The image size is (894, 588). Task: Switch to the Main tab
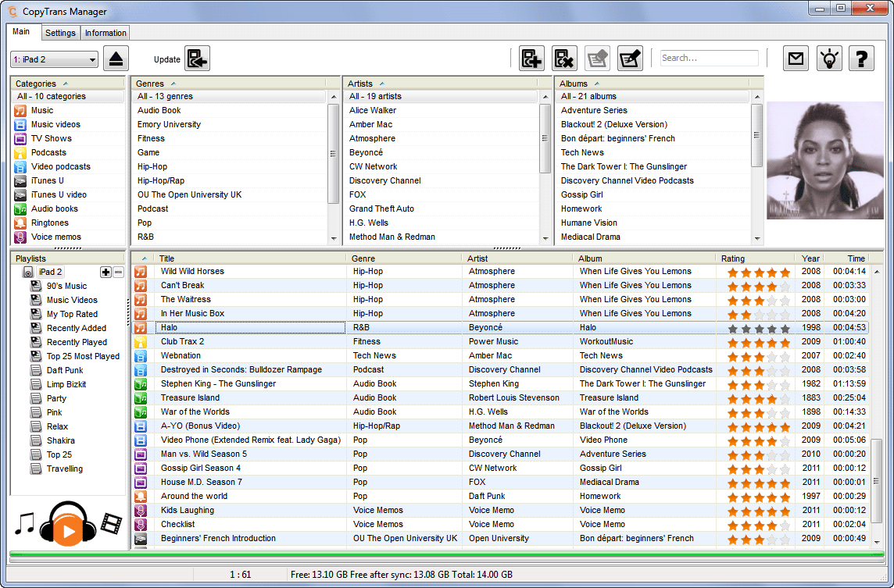(x=22, y=32)
